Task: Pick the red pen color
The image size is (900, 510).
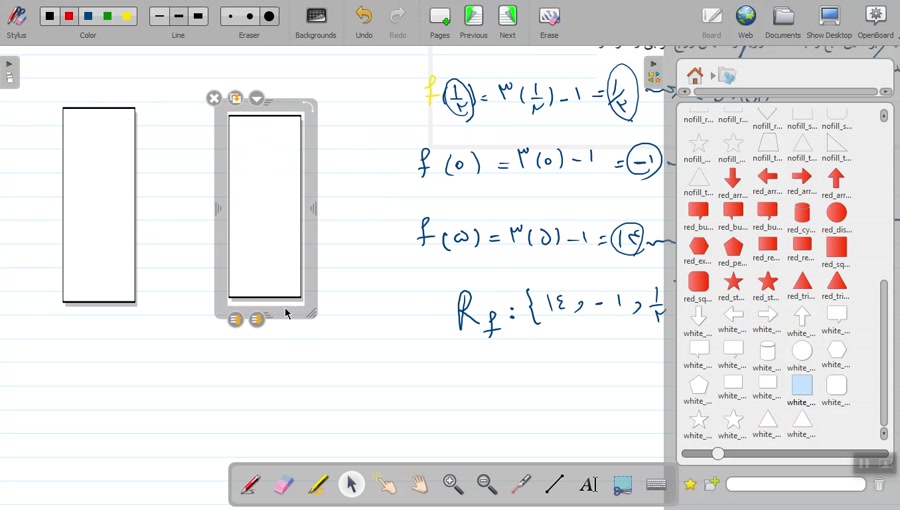Action: coord(69,16)
